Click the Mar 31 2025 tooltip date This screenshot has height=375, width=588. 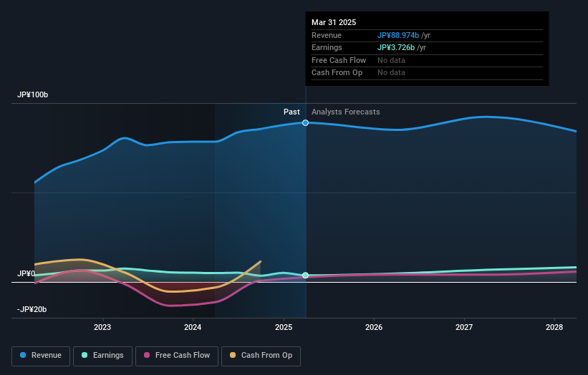click(x=334, y=22)
